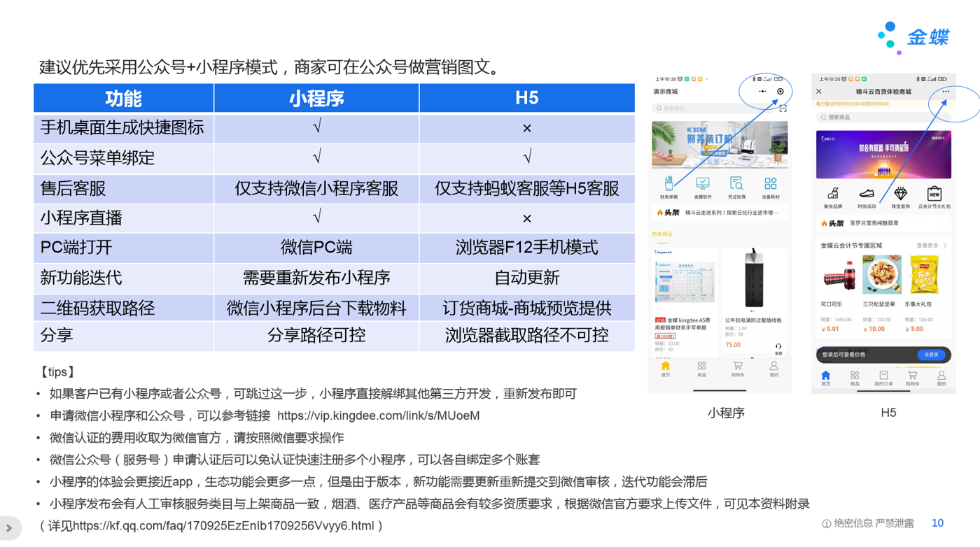
Task: Select the 仅支持微信小程序客服 cell
Action: click(316, 188)
